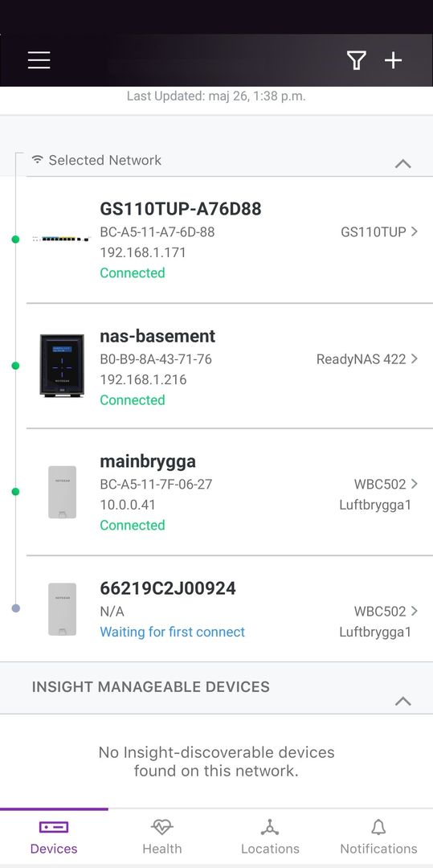
Task: Open the mainbrygga WBC502 chevron
Action: point(415,484)
